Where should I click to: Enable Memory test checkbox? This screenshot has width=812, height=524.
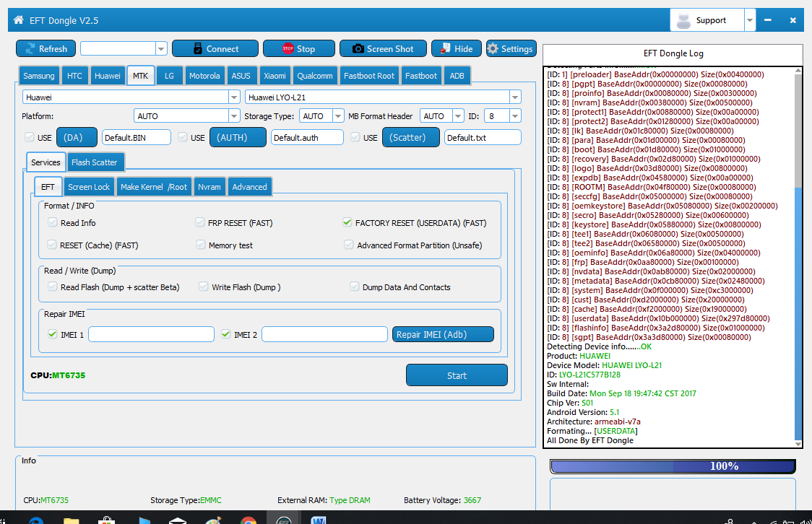pos(200,245)
